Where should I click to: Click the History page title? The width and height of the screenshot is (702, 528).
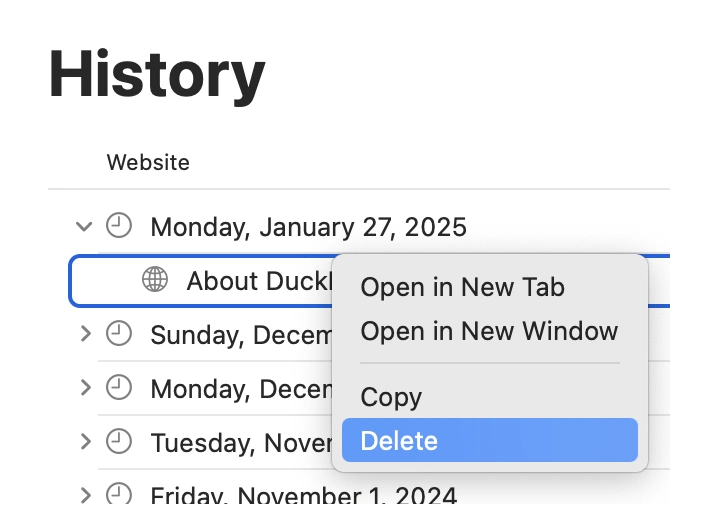pos(157,74)
